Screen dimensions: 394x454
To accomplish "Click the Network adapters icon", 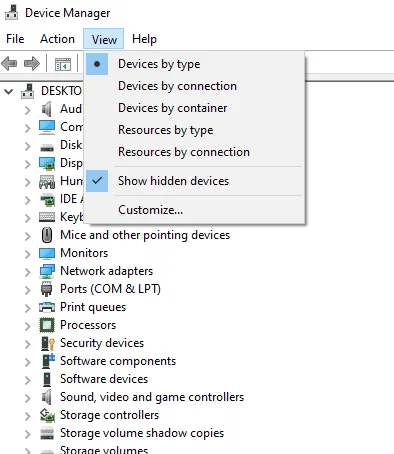I will (x=47, y=271).
